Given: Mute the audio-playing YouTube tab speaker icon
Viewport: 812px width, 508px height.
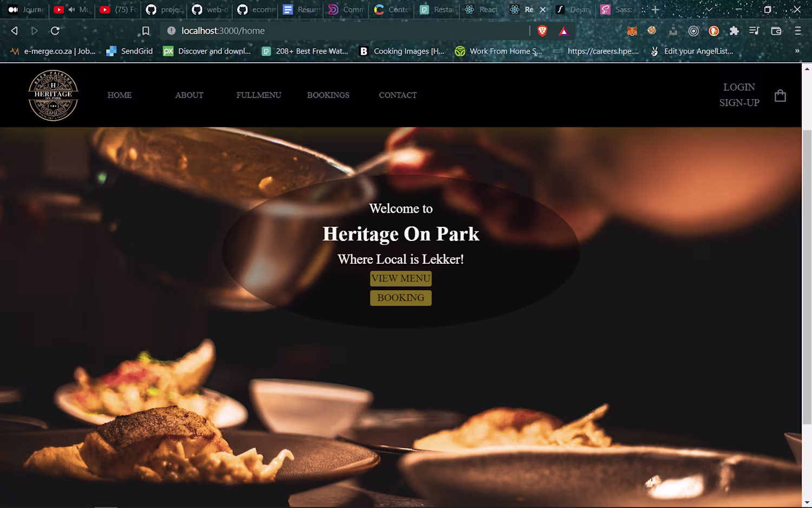Looking at the screenshot, I should pos(71,9).
